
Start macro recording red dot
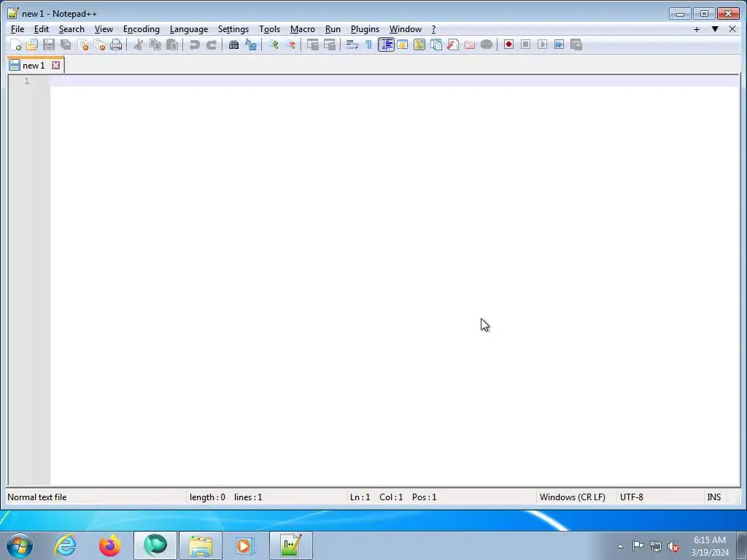508,44
